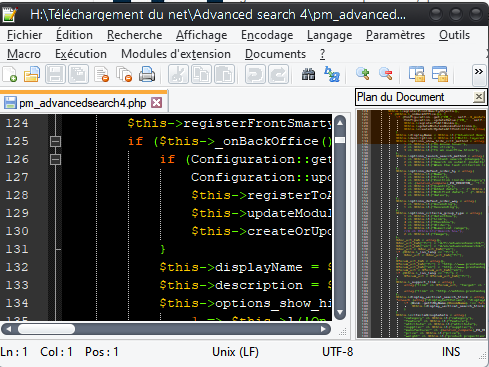Click line number 132 in the margin
Viewport: 489px width, 367px height.
tap(17, 267)
